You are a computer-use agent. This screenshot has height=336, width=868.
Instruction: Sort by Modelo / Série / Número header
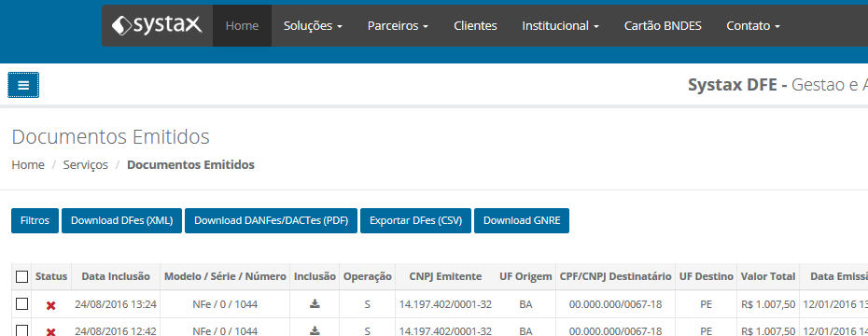225,276
